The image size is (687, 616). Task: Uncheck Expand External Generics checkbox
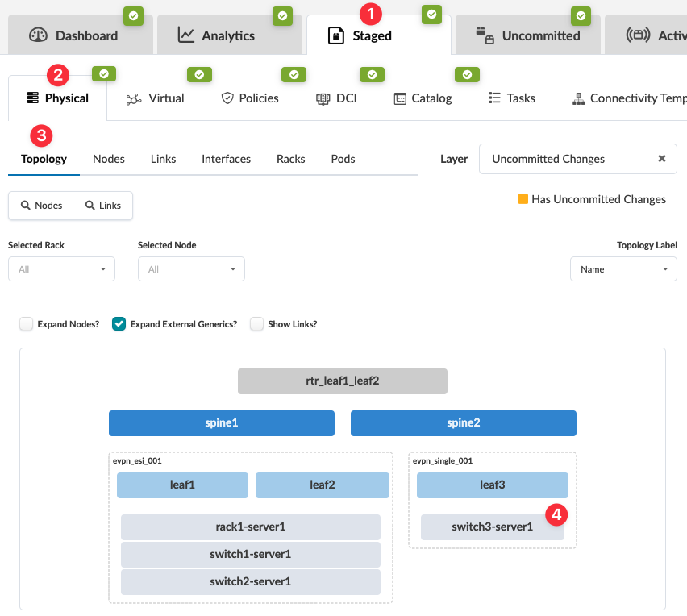[x=119, y=324]
